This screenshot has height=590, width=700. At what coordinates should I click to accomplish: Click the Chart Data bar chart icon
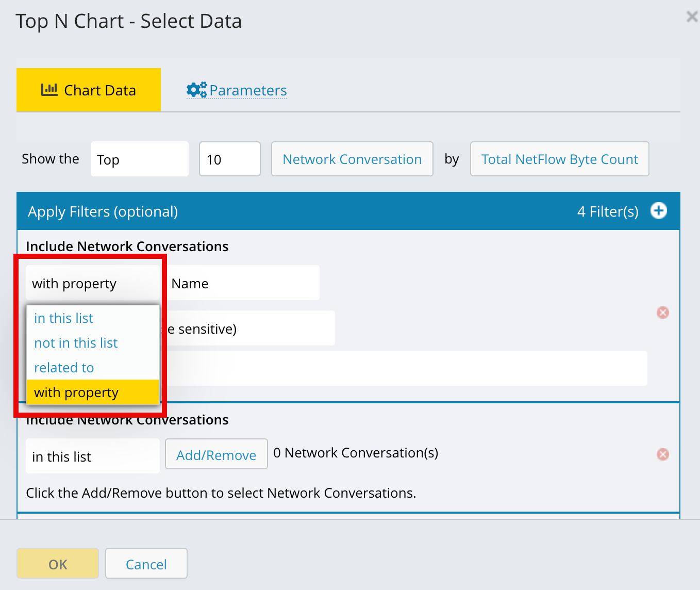[x=49, y=90]
